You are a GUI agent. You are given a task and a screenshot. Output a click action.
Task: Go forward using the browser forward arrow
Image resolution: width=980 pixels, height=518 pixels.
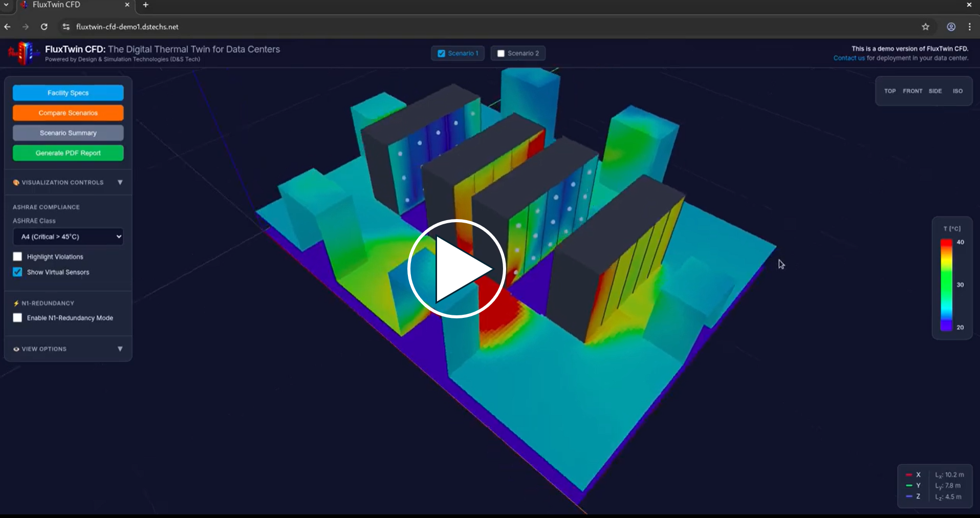tap(26, 27)
